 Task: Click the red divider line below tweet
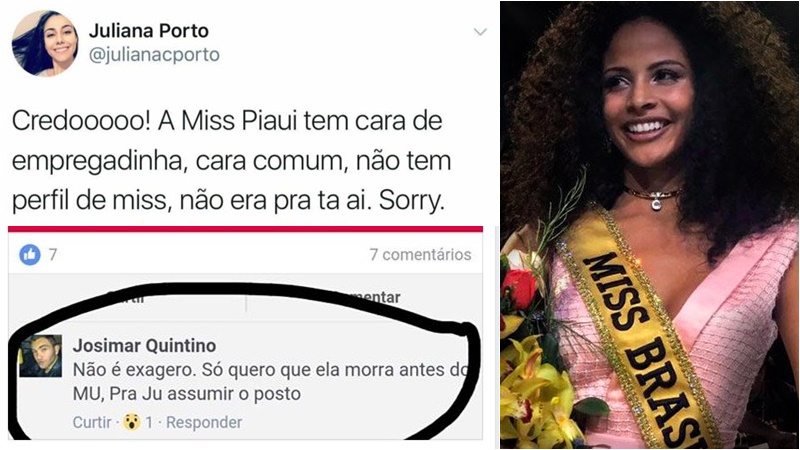click(x=245, y=229)
